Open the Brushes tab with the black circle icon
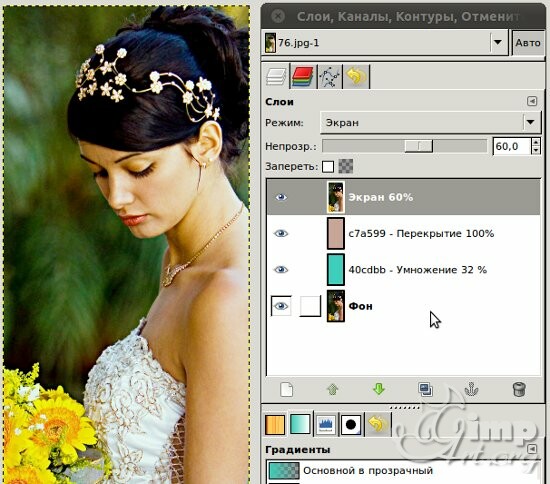The image size is (550, 484). click(x=351, y=424)
